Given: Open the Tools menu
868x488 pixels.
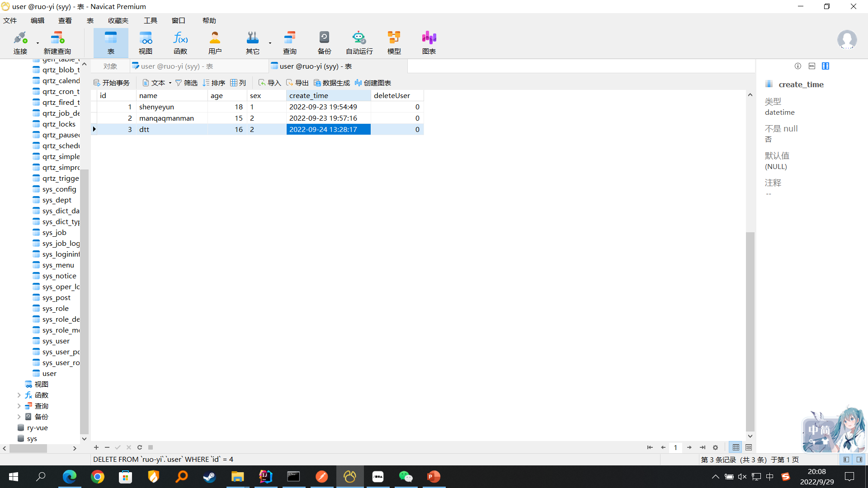Looking at the screenshot, I should click(150, 21).
